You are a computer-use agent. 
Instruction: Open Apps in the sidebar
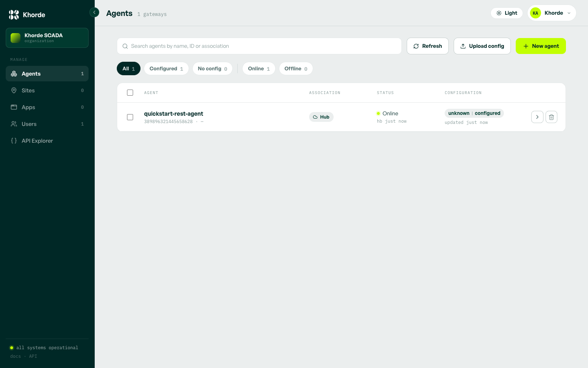[47, 107]
